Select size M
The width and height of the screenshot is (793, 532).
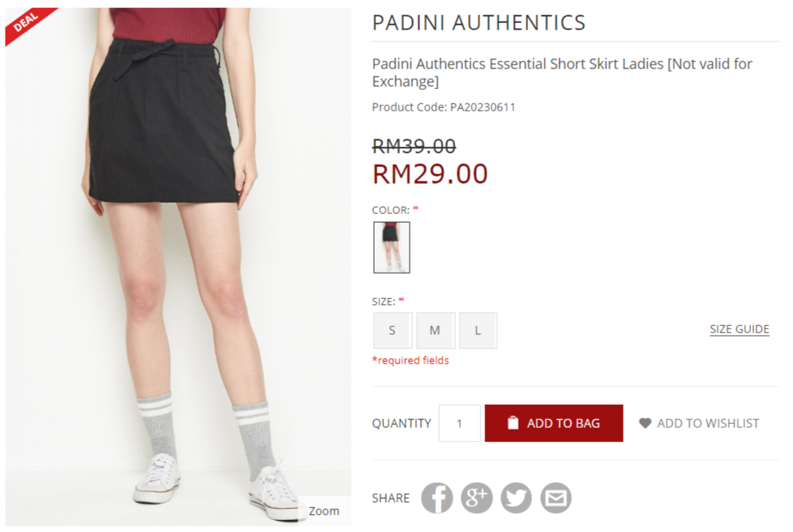pyautogui.click(x=435, y=330)
